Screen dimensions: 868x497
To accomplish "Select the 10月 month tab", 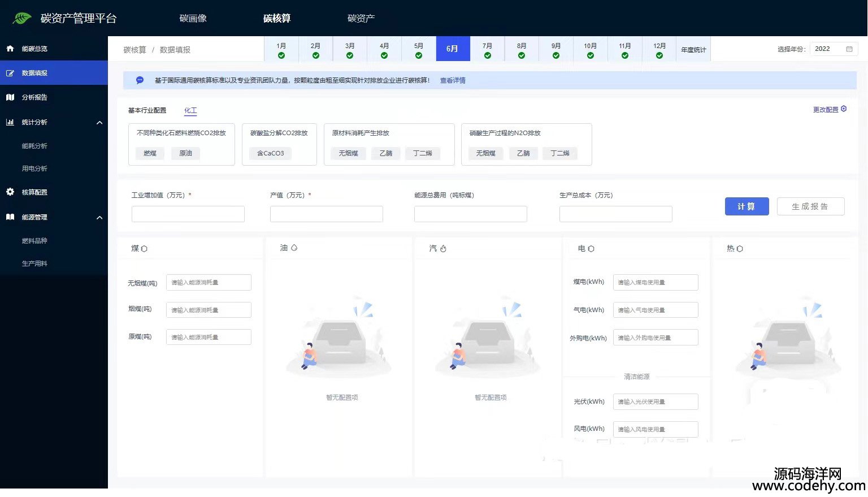I will coord(591,49).
